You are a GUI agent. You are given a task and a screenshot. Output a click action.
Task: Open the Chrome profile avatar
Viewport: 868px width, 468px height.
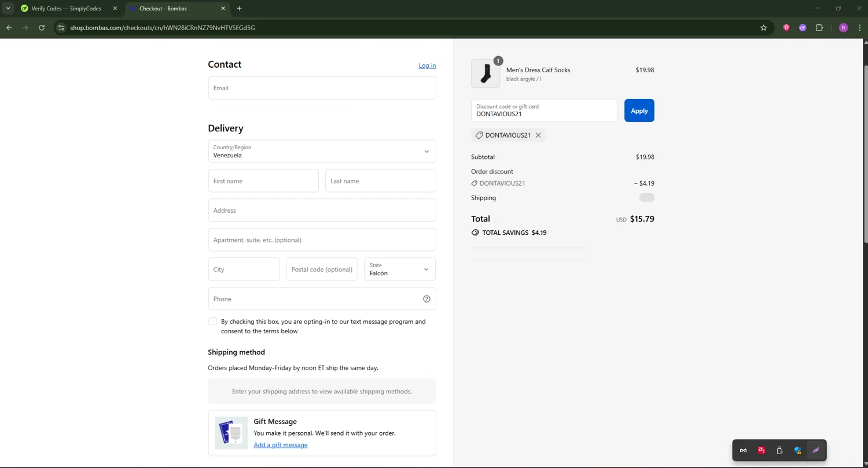843,28
